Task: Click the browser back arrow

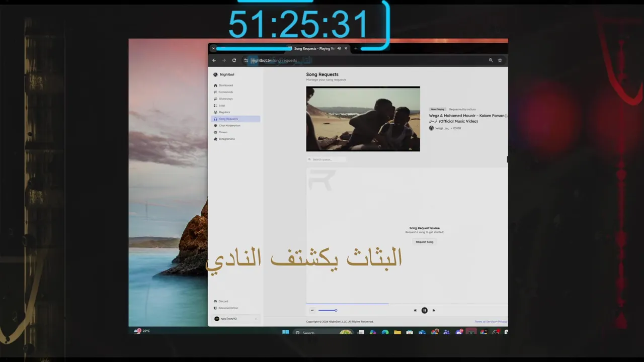Action: pyautogui.click(x=214, y=60)
